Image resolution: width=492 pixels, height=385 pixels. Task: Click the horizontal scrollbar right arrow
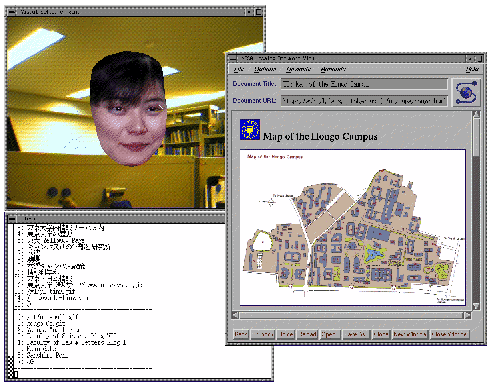coord(467,315)
